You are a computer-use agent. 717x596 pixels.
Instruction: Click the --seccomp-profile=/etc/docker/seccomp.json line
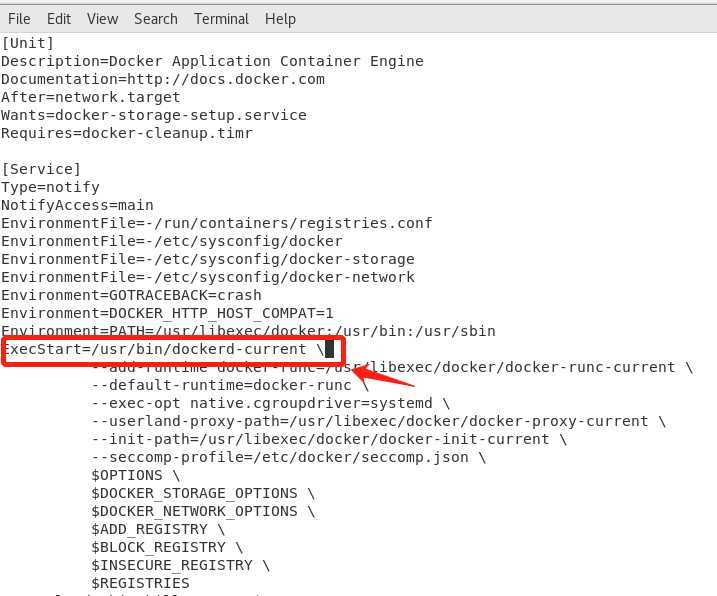point(289,457)
